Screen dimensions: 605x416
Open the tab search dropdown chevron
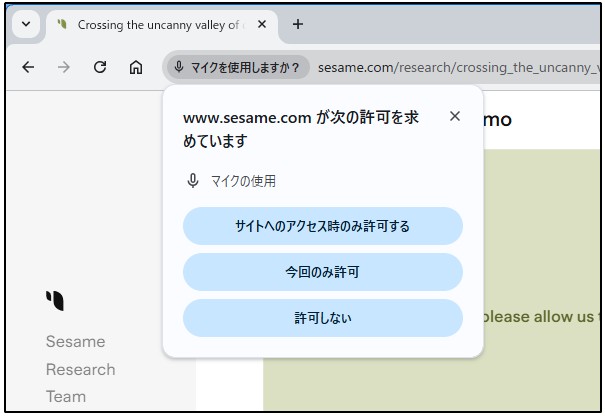pos(26,25)
